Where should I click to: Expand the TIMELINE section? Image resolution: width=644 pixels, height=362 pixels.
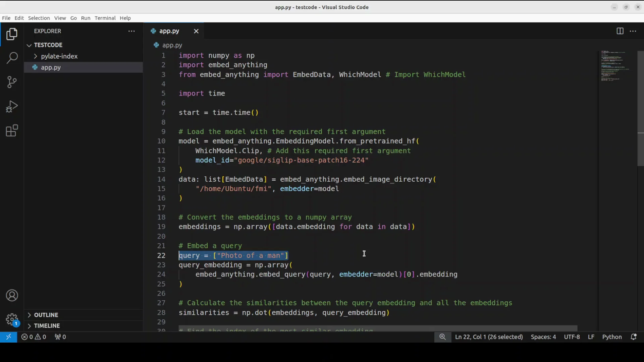click(x=47, y=325)
